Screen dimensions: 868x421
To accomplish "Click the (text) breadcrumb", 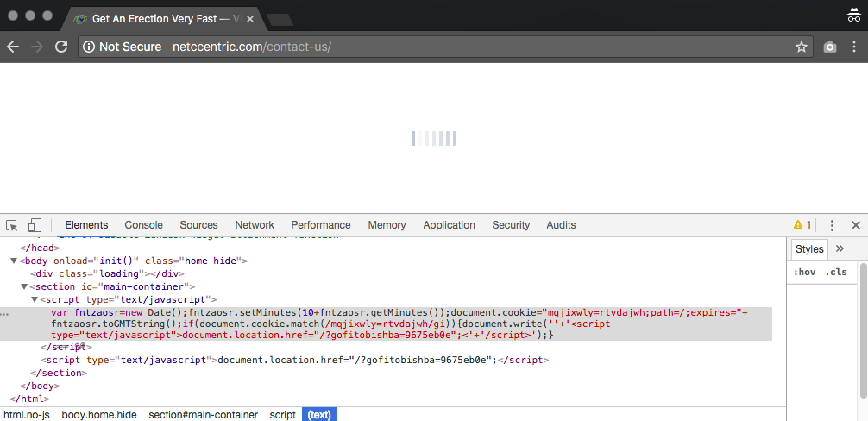I will click(x=319, y=415).
